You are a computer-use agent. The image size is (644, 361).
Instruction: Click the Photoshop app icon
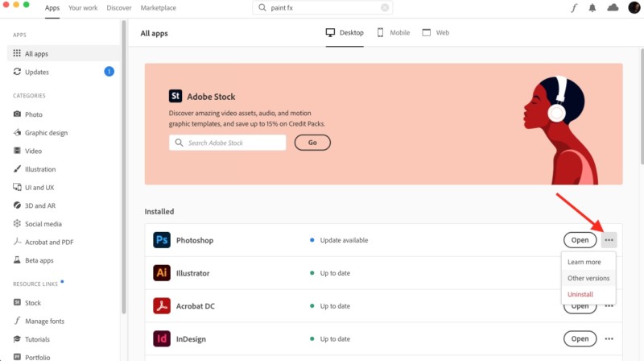pos(161,240)
